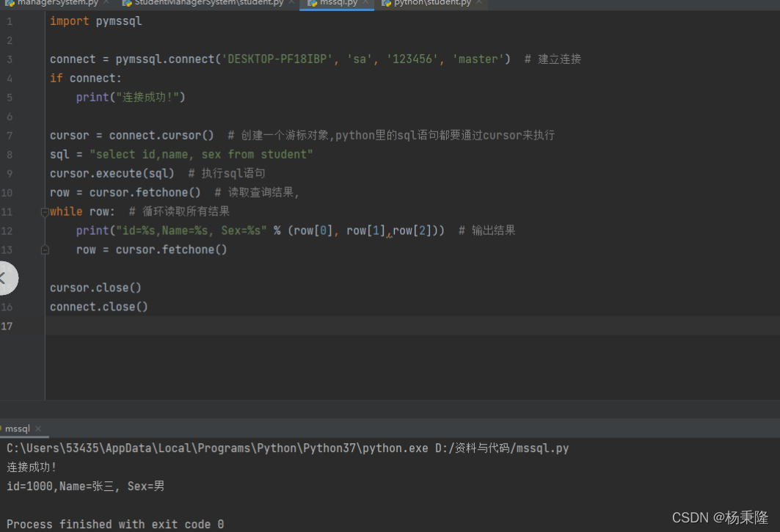This screenshot has width=780, height=532.
Task: Close the mssql run tab
Action: click(38, 429)
